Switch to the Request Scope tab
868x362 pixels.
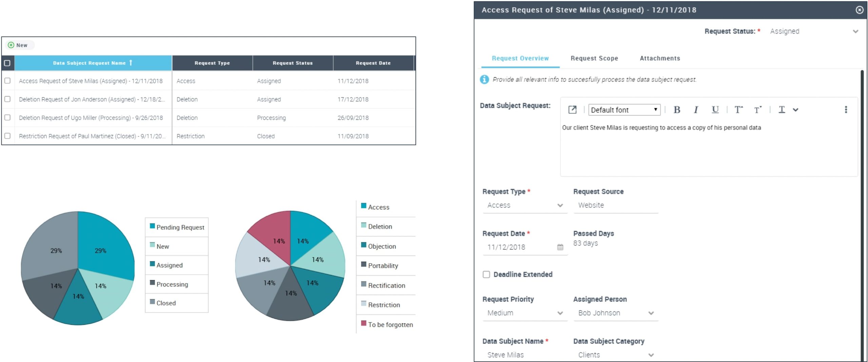[594, 58]
